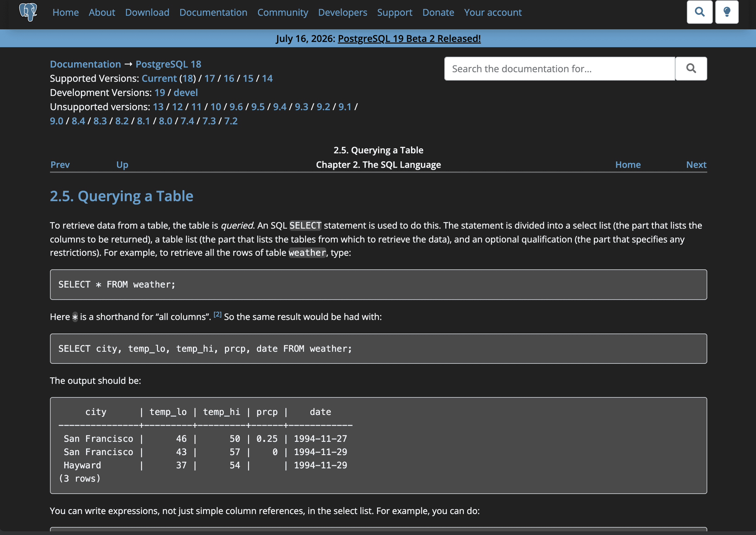
Task: Open unsupported version 8.0 docs
Action: [x=165, y=121]
